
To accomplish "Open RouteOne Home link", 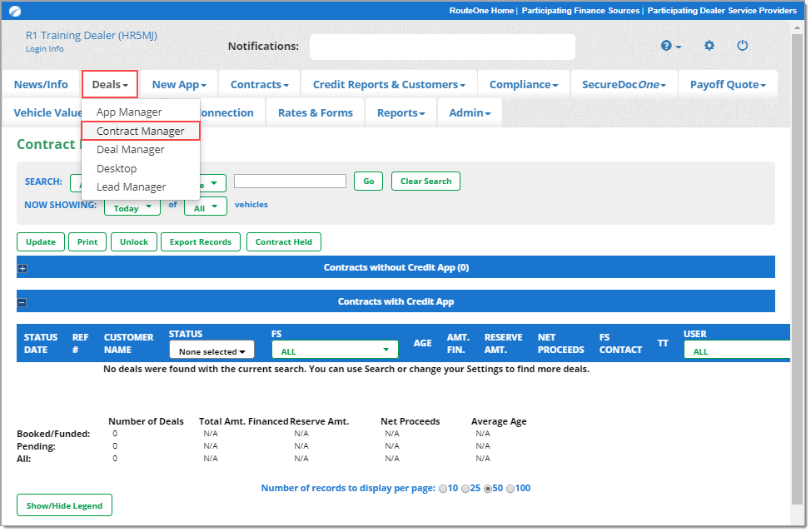I will point(481,11).
